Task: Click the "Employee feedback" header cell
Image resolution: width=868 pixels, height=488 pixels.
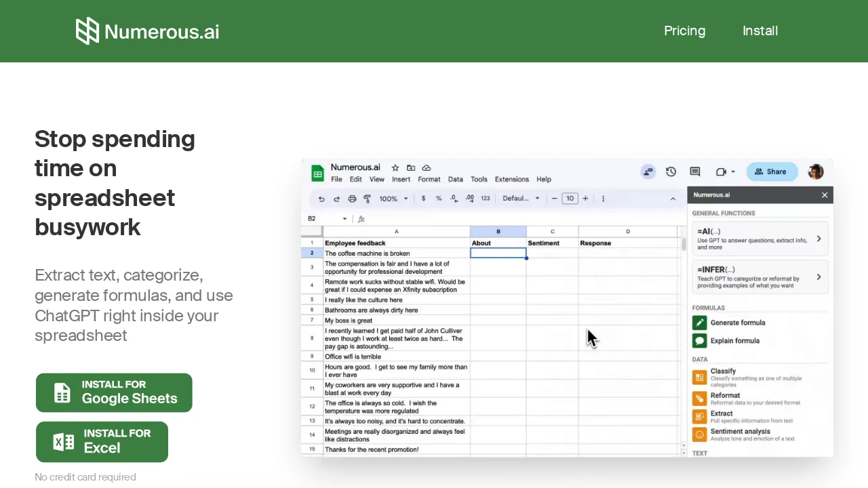Action: 397,243
